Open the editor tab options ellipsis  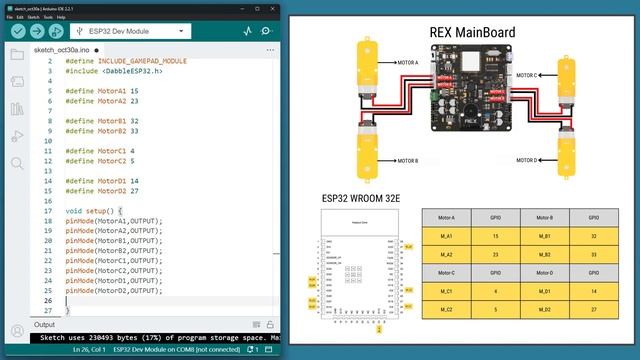(270, 50)
